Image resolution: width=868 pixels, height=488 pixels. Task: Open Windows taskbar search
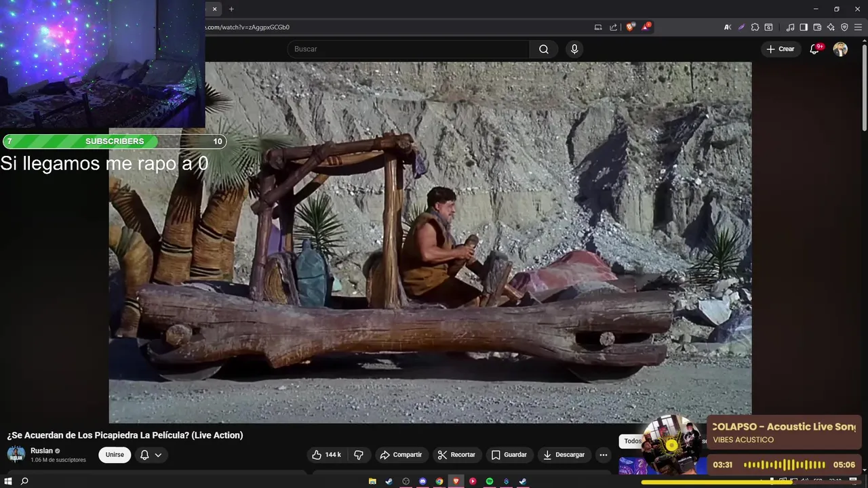point(24,481)
